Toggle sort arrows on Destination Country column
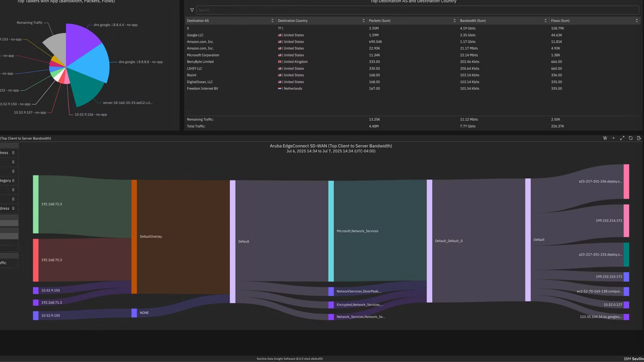This screenshot has width=644, height=362. tap(363, 21)
